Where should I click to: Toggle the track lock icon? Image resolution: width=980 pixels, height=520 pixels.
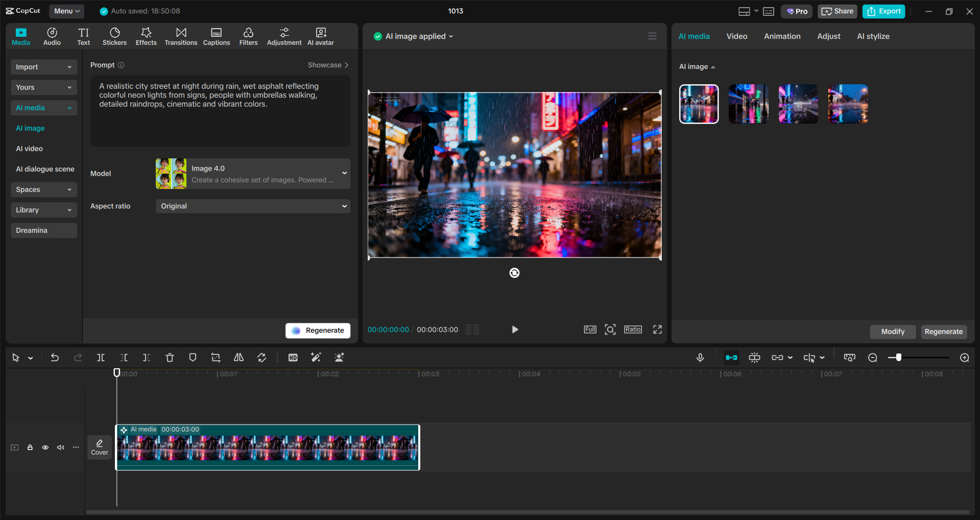pyautogui.click(x=30, y=447)
